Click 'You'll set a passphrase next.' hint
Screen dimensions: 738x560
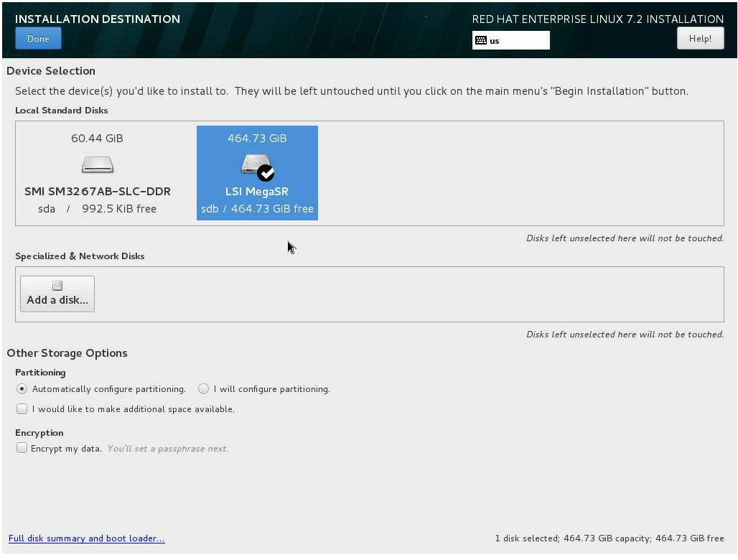point(168,449)
